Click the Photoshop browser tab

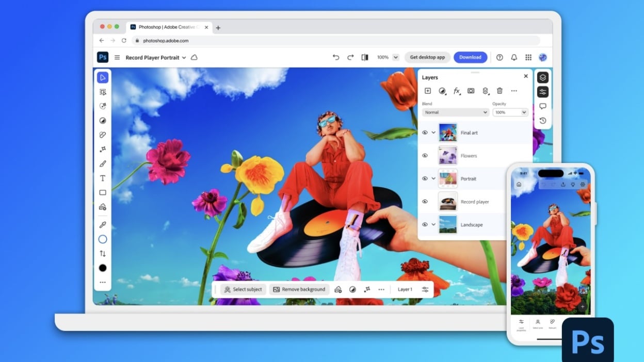(166, 27)
